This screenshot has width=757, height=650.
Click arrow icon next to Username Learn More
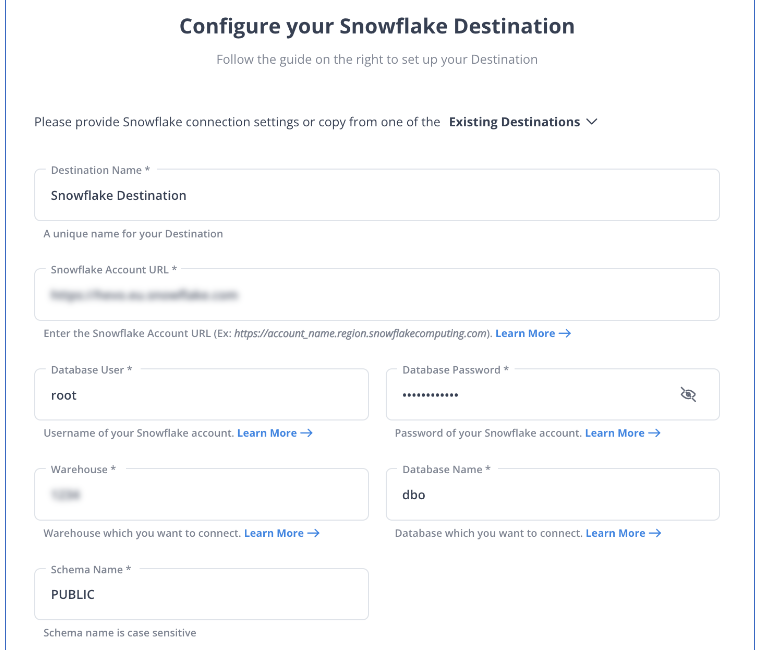tap(306, 433)
